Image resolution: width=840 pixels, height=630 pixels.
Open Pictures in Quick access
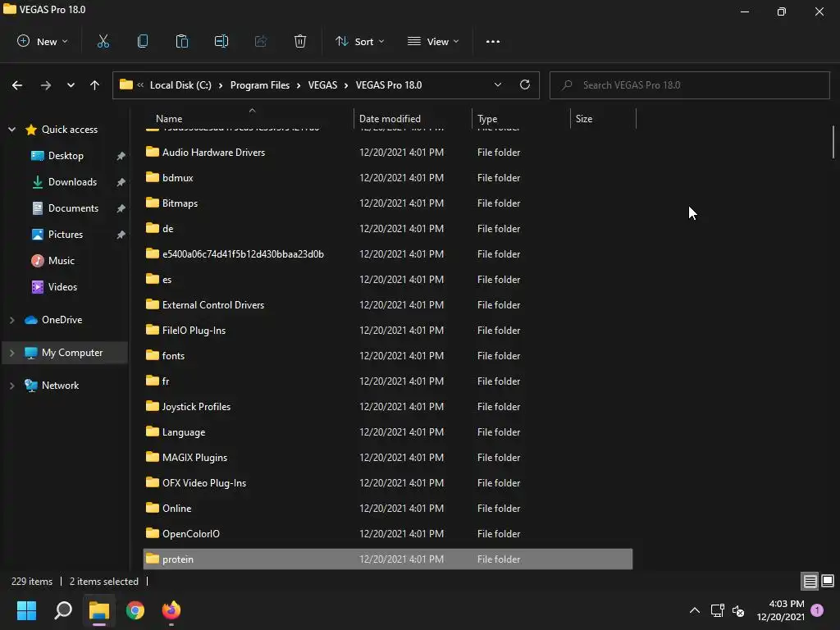tap(66, 235)
